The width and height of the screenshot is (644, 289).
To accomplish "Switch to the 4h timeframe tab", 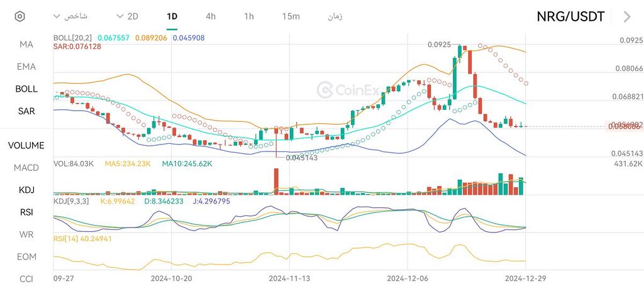I will (x=211, y=16).
